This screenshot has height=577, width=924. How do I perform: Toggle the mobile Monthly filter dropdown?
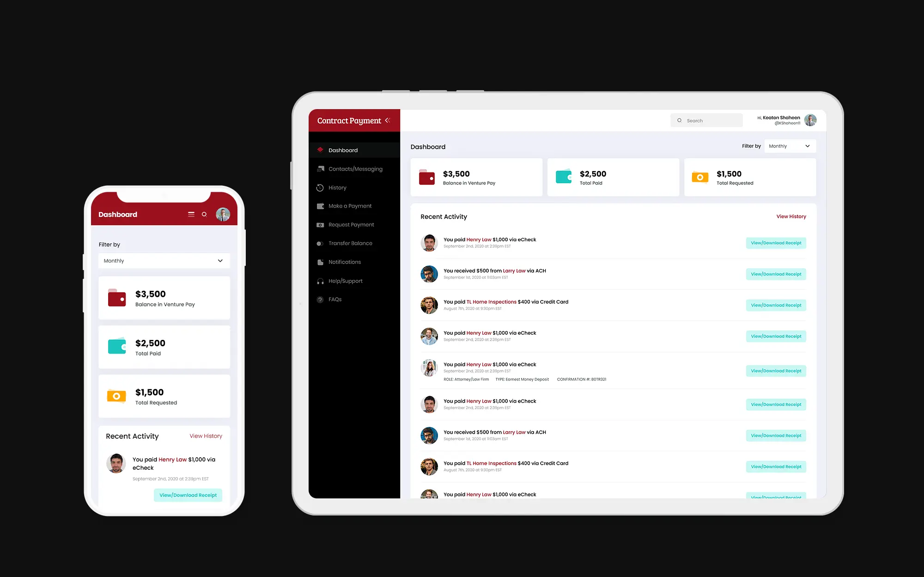(162, 261)
